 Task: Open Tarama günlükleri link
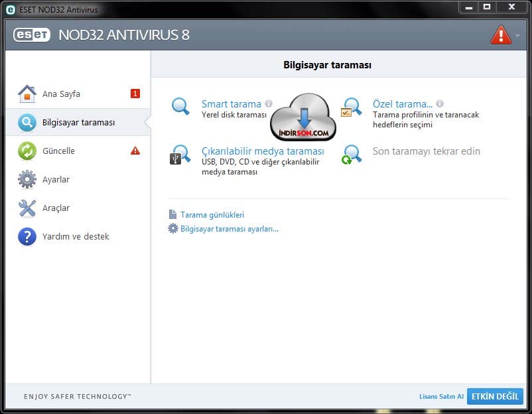click(212, 215)
